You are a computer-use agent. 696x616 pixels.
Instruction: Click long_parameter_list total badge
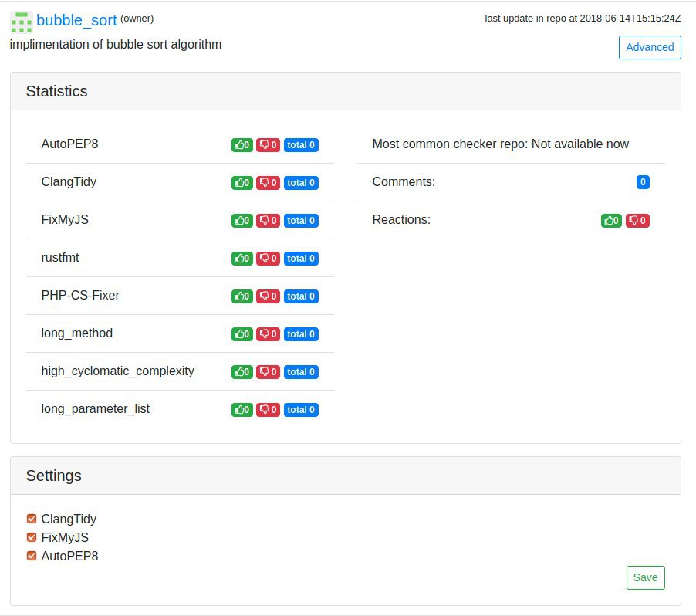[x=301, y=409]
